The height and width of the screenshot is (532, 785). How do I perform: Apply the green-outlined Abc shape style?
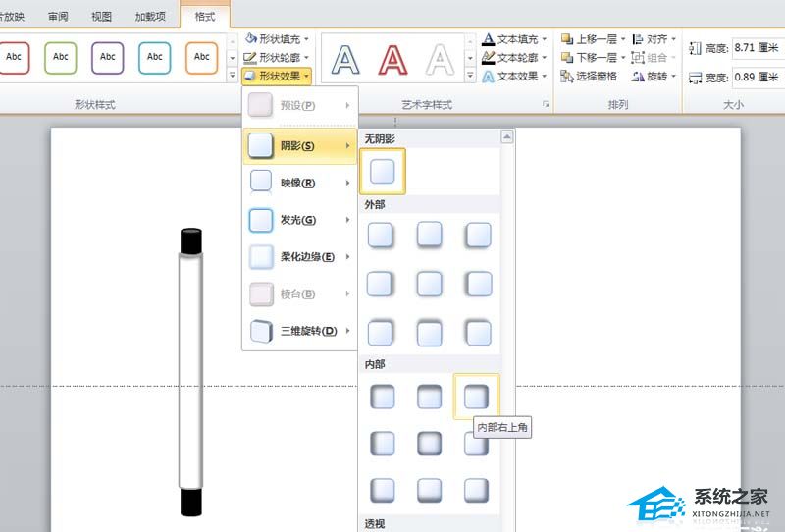(61, 58)
